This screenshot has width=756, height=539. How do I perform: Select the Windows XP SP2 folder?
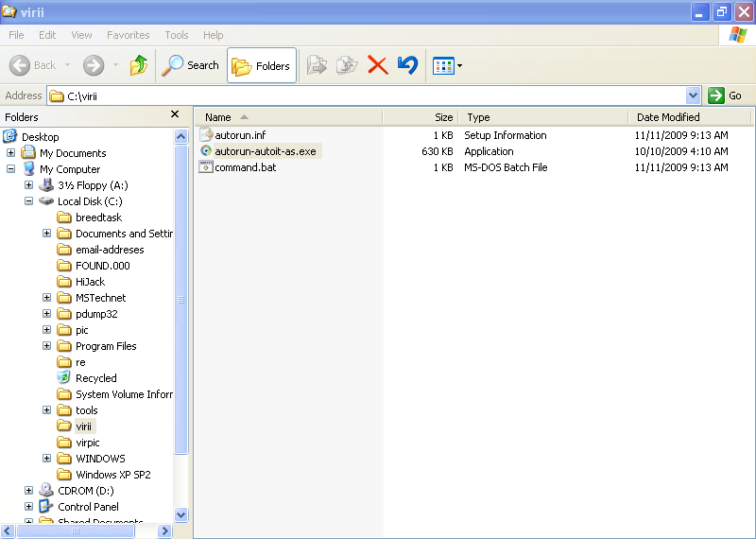[x=104, y=475]
